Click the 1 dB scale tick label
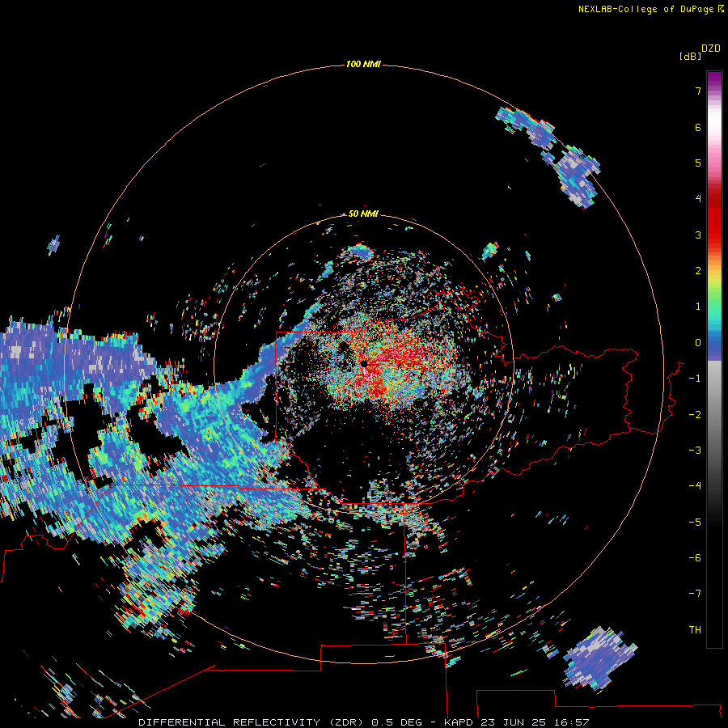The width and height of the screenshot is (728, 728). point(698,307)
